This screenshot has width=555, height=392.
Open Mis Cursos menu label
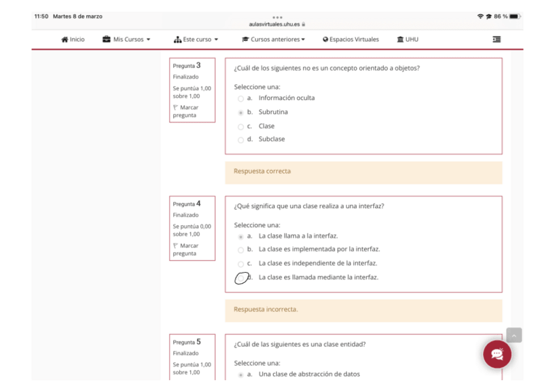pos(128,39)
